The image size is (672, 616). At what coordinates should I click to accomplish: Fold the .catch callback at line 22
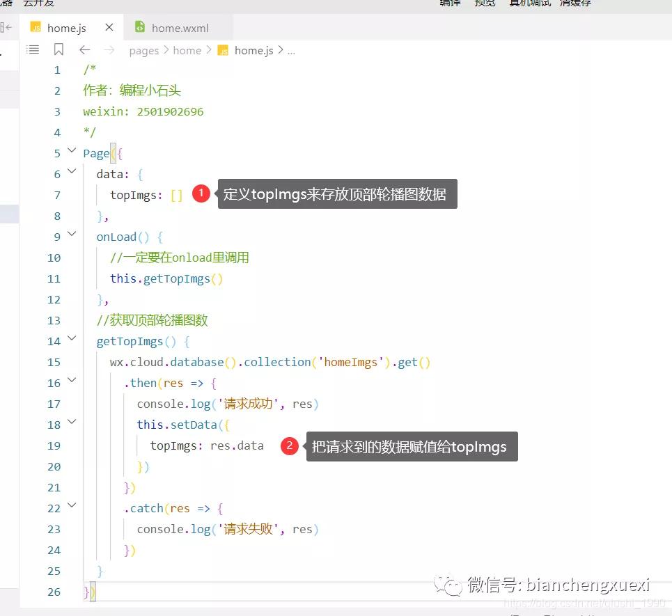click(72, 506)
